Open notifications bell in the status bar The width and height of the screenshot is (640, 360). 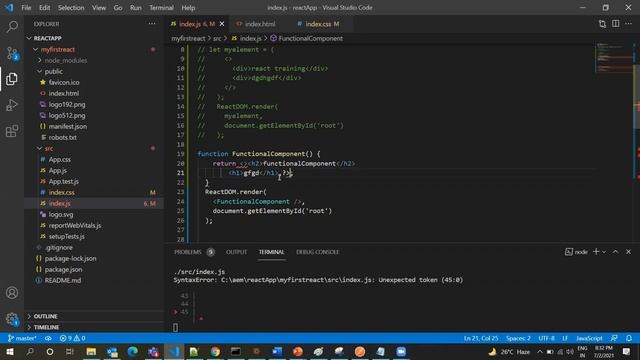coord(629,338)
